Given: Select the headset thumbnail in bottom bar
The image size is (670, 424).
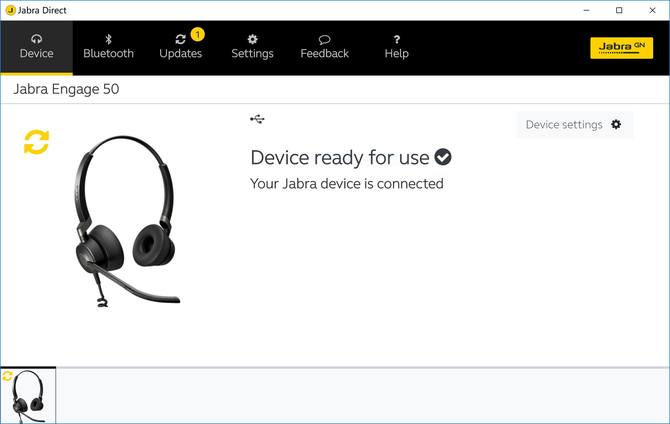Looking at the screenshot, I should click(28, 396).
